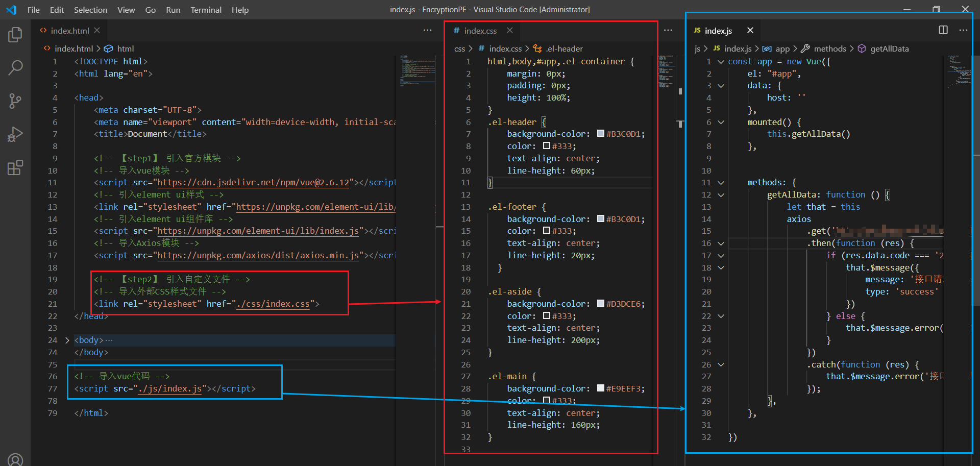Image resolution: width=980 pixels, height=466 pixels.
Task: Open the Help menu
Action: click(x=240, y=10)
